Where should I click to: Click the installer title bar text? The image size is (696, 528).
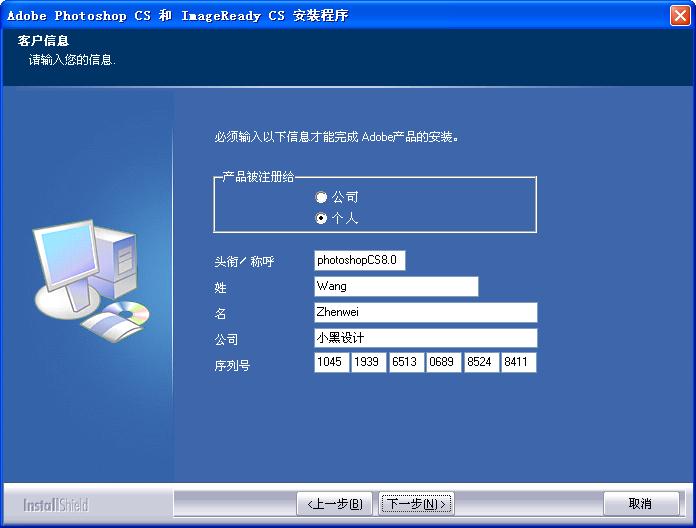178,15
